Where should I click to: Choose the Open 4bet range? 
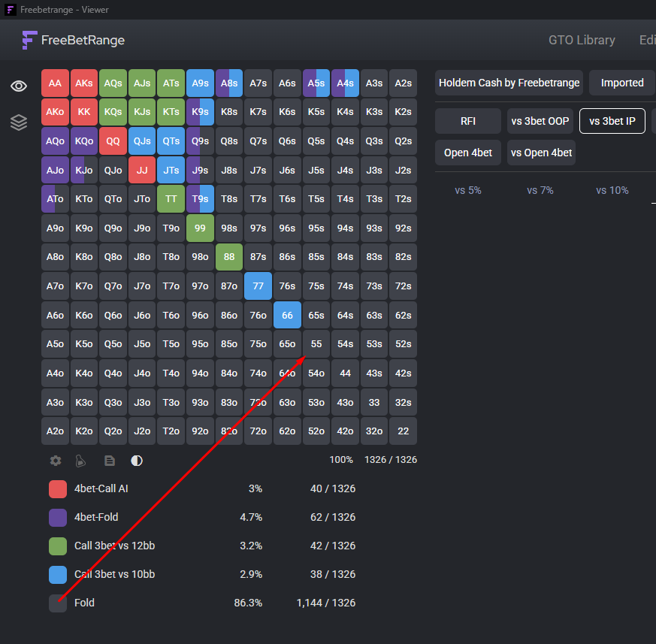point(468,153)
